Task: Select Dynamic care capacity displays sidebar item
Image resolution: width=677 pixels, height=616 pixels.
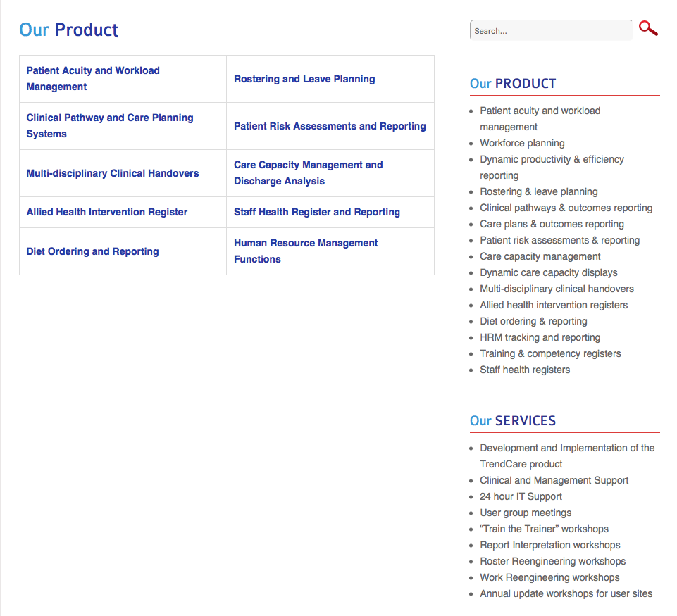Action: point(549,272)
